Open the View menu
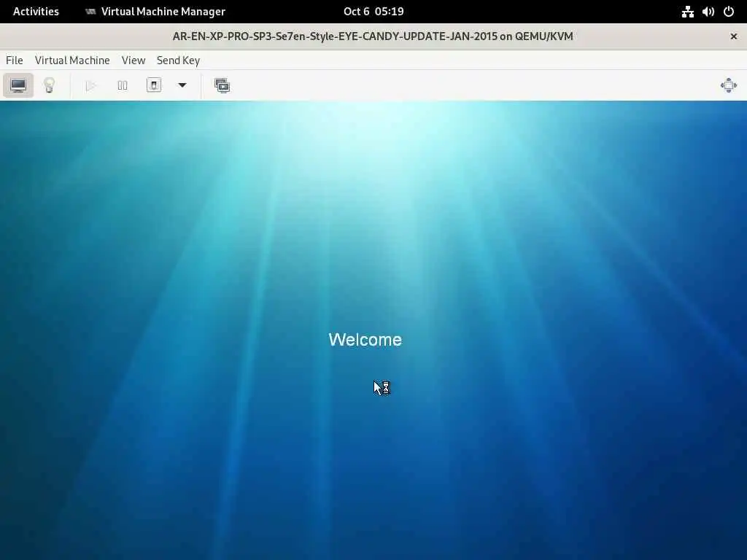Viewport: 747px width, 560px height. tap(133, 61)
